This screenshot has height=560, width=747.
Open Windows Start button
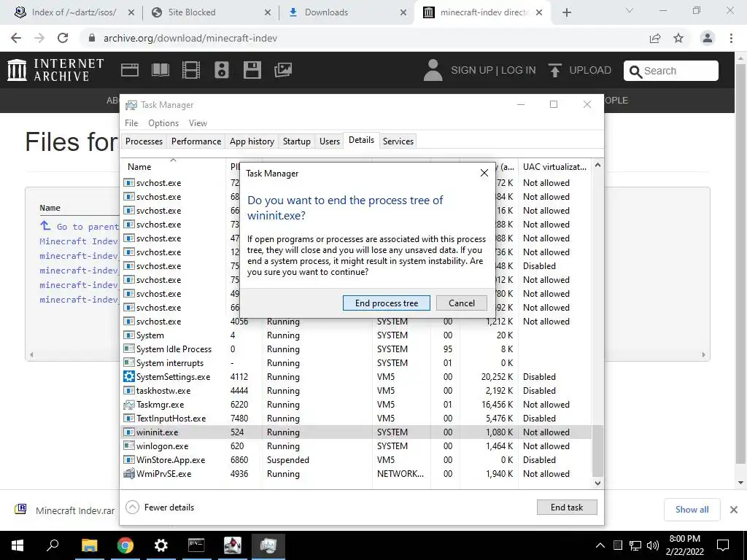(x=18, y=545)
